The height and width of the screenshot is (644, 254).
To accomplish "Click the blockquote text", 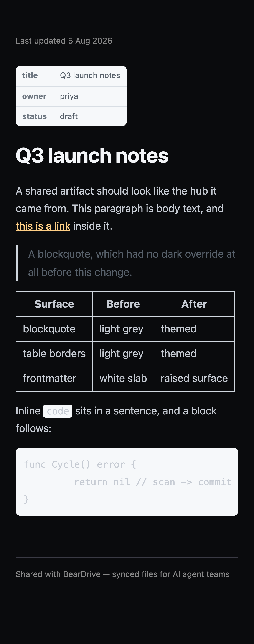I will point(132,263).
